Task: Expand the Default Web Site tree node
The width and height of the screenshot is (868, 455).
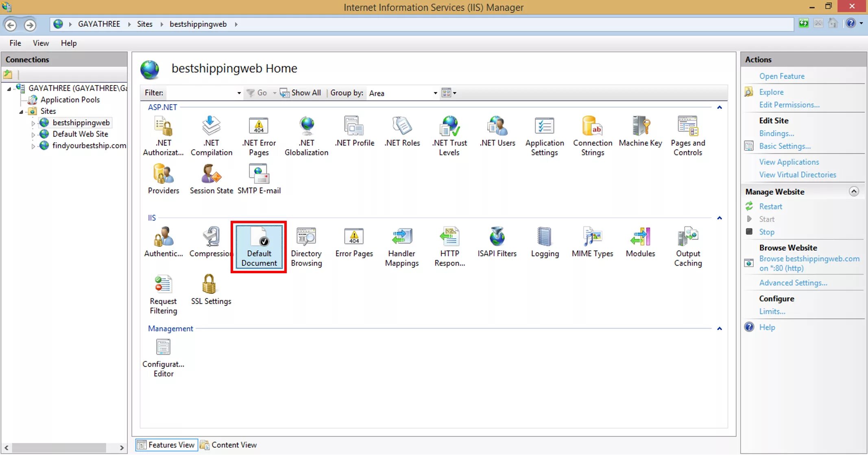Action: point(33,134)
